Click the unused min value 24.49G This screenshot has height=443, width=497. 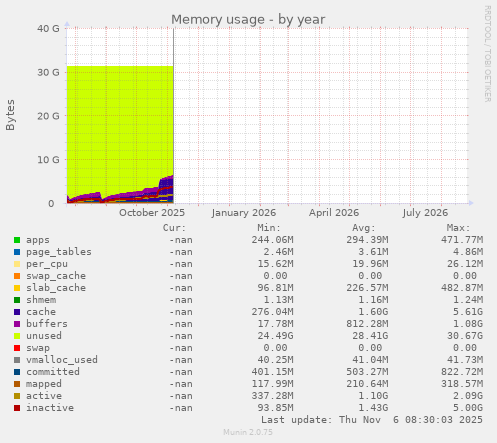tap(275, 336)
